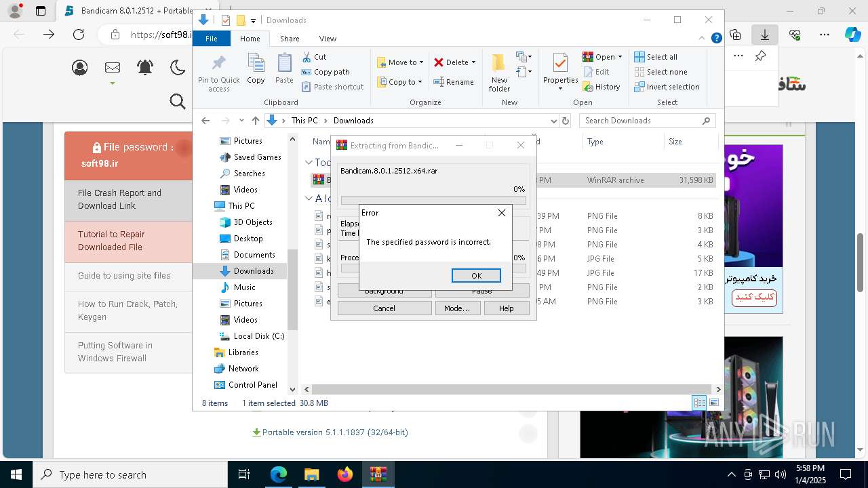
Task: Select Music in navigation pane
Action: 237,287
